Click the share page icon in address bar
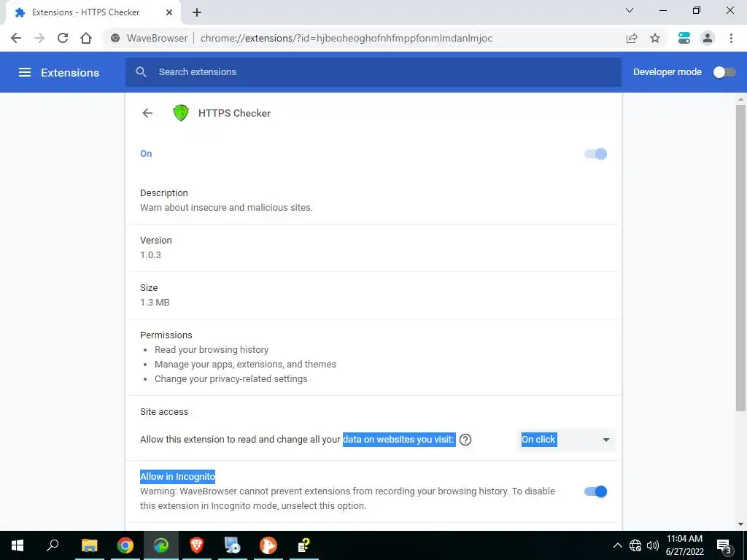 pos(632,38)
